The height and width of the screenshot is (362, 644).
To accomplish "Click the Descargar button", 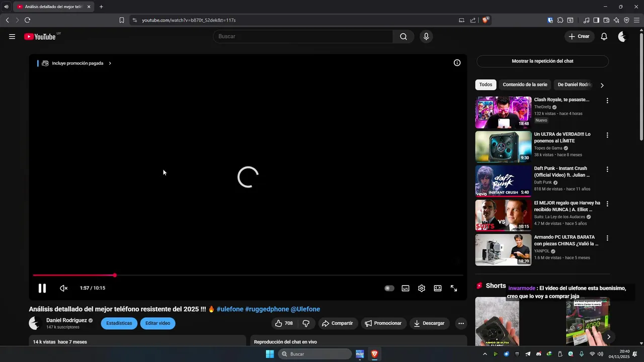I will [x=429, y=323].
